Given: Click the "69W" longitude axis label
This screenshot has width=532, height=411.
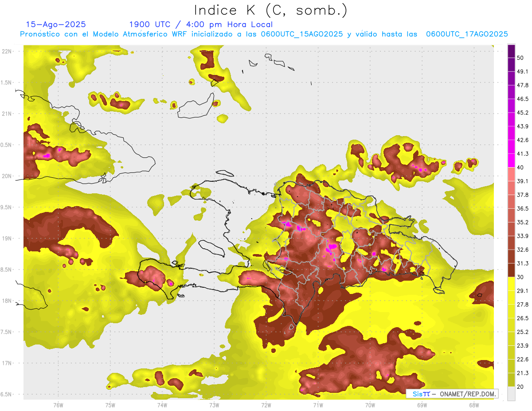Looking at the screenshot, I should tap(422, 405).
